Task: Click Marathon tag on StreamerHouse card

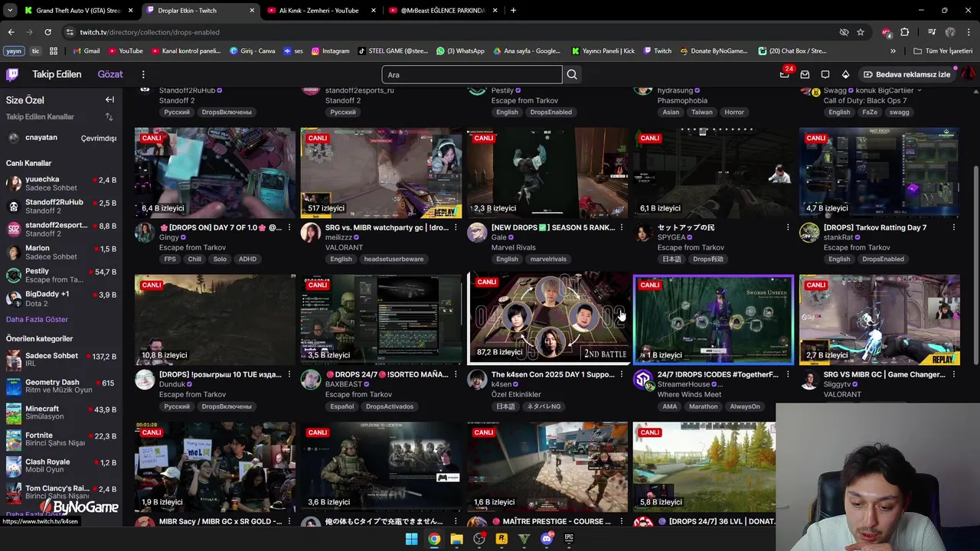Action: click(x=703, y=406)
